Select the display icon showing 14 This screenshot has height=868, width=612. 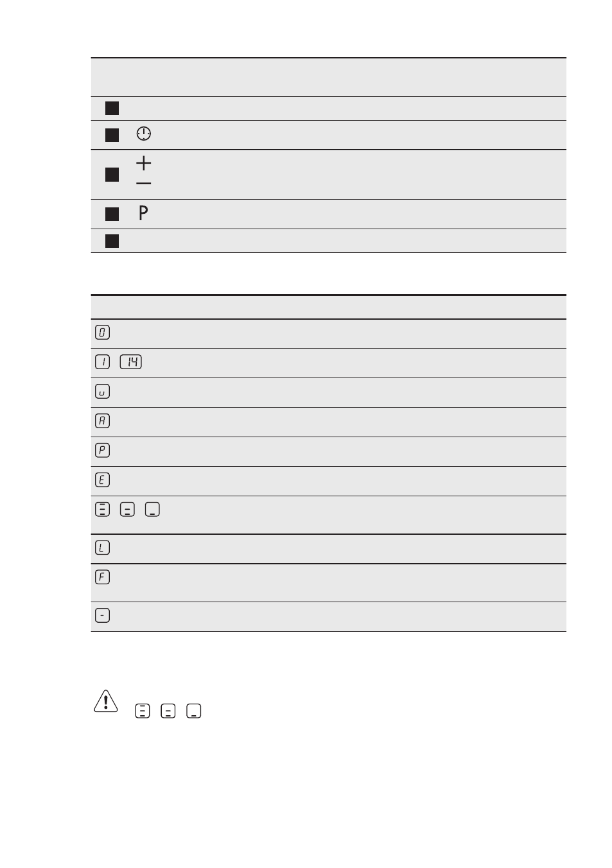tap(131, 362)
